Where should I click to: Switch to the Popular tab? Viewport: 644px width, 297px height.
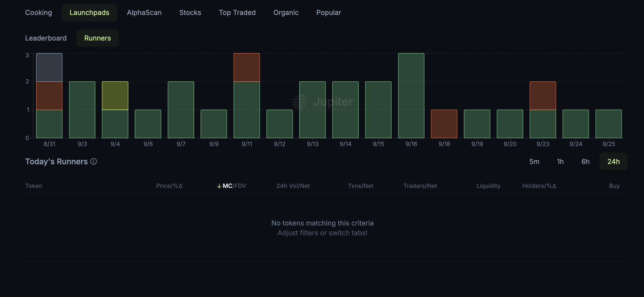coord(328,13)
